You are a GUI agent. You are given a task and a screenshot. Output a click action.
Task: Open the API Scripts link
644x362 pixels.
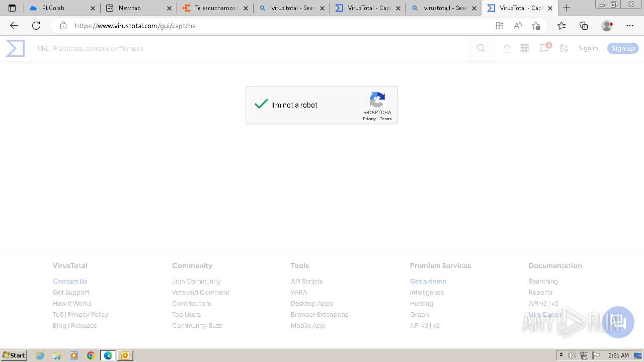(x=307, y=281)
